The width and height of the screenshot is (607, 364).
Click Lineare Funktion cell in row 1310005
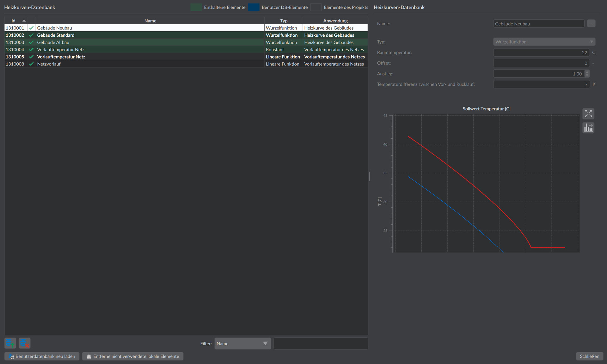pyautogui.click(x=284, y=57)
